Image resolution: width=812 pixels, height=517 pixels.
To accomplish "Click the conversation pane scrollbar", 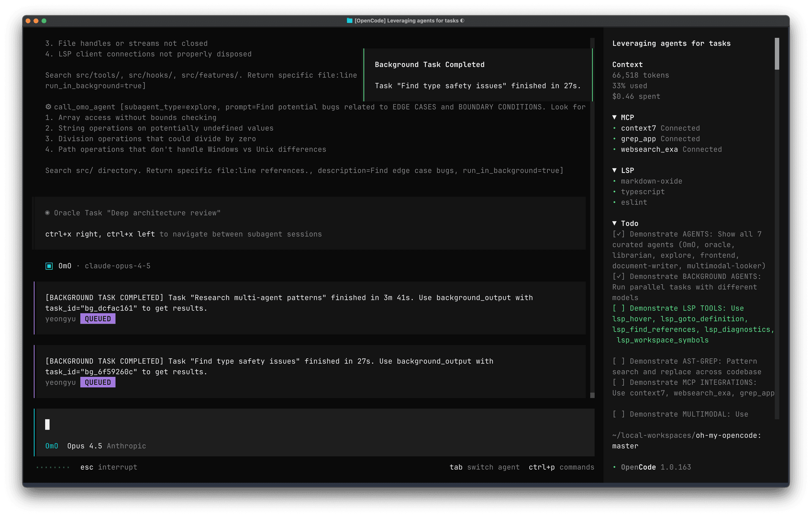I will (592, 218).
